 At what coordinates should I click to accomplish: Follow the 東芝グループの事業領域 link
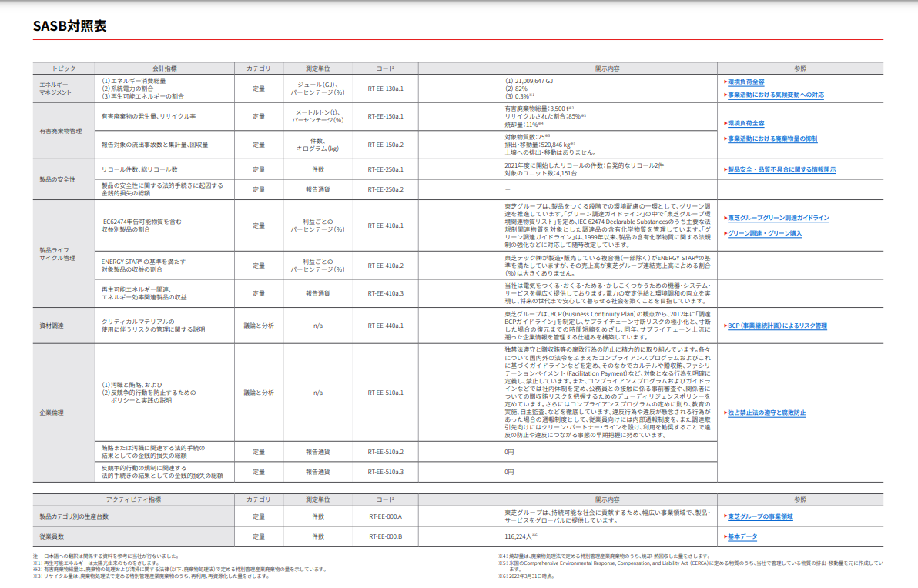click(x=759, y=516)
